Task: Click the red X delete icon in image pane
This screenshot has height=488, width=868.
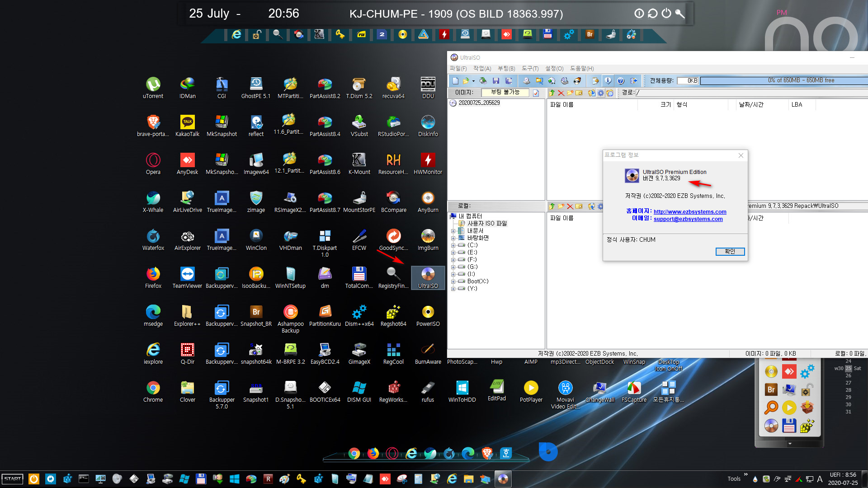Action: click(x=561, y=93)
